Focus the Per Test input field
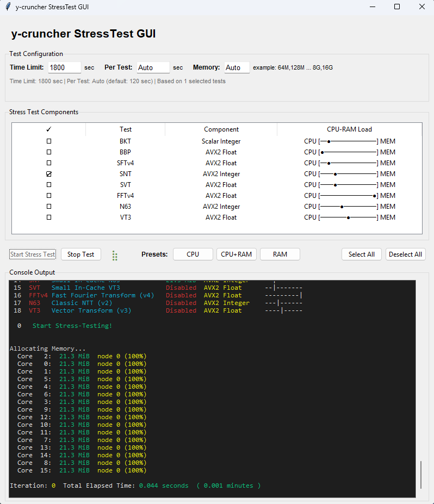The height and width of the screenshot is (504, 434). [x=153, y=67]
